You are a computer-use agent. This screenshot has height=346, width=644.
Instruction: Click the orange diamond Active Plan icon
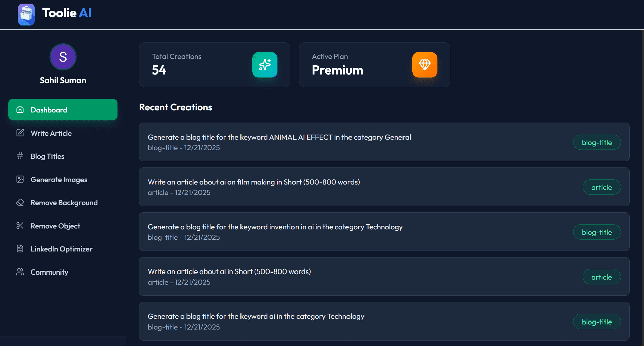click(x=424, y=64)
